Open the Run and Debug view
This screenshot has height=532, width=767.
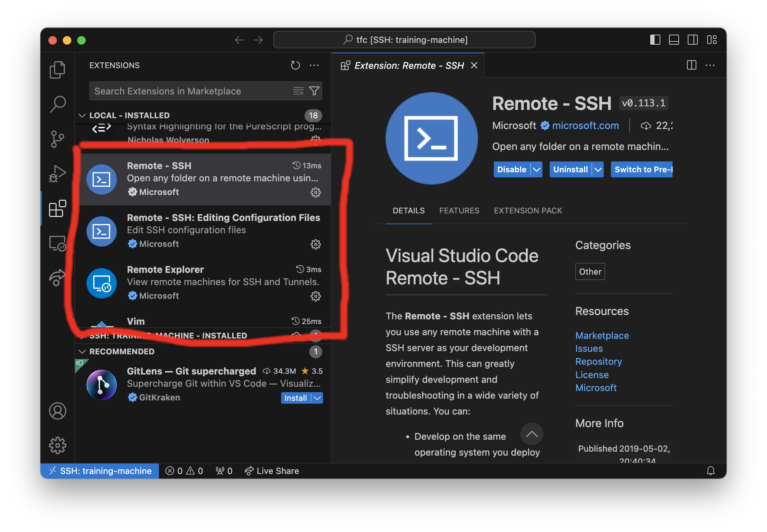tap(58, 173)
